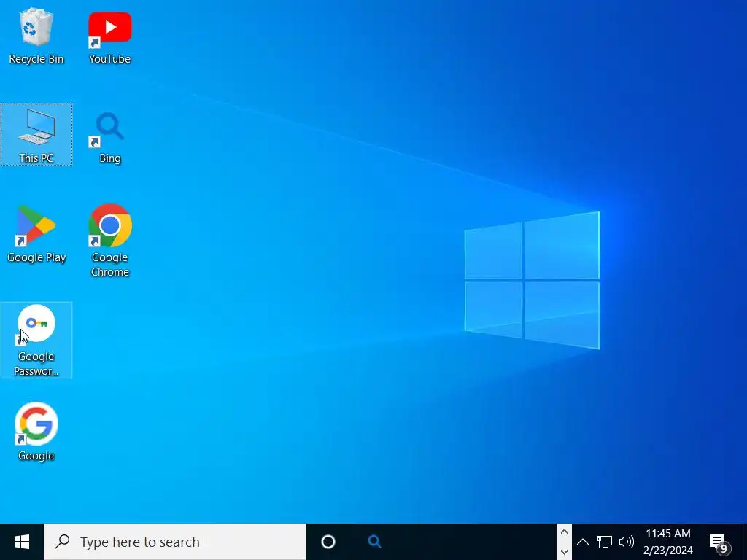Open the clock showing 11:45 AM
This screenshot has height=560, width=747.
[x=668, y=542]
